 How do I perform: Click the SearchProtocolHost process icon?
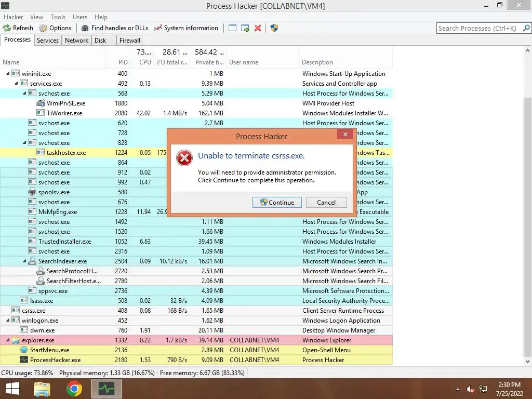41,271
